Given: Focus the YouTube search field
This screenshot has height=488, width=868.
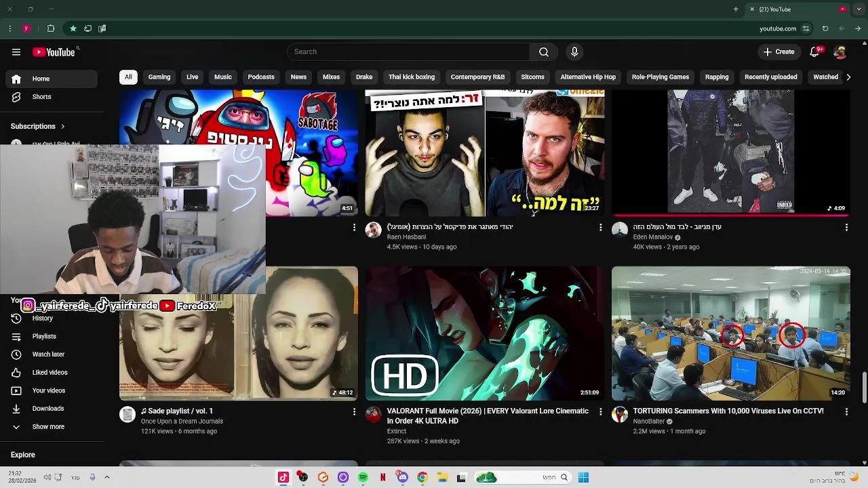Looking at the screenshot, I should pyautogui.click(x=408, y=52).
